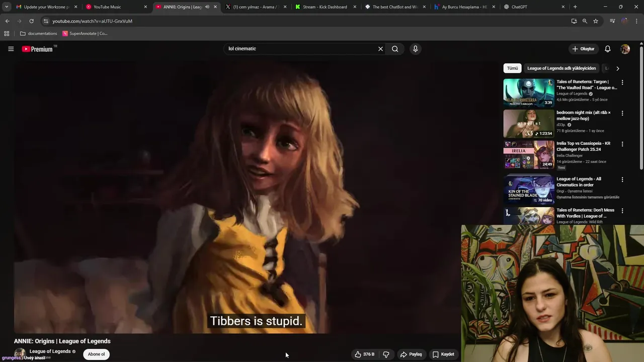Close the ChatGPT tab
The width and height of the screenshot is (644, 362).
[563, 7]
